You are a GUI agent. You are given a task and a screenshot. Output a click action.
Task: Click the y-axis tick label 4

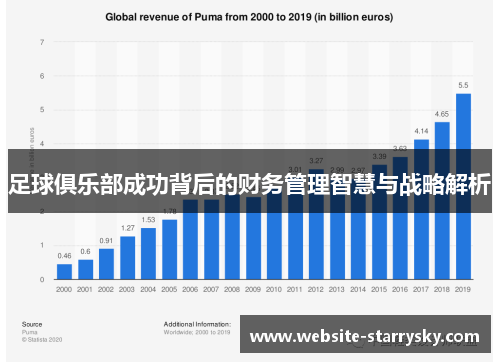click(x=42, y=144)
